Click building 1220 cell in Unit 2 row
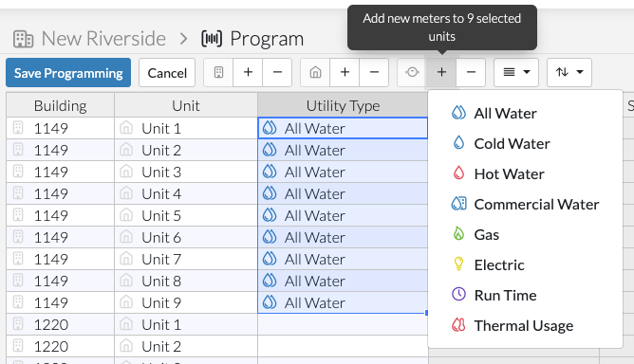Image resolution: width=634 pixels, height=364 pixels. coord(60,346)
